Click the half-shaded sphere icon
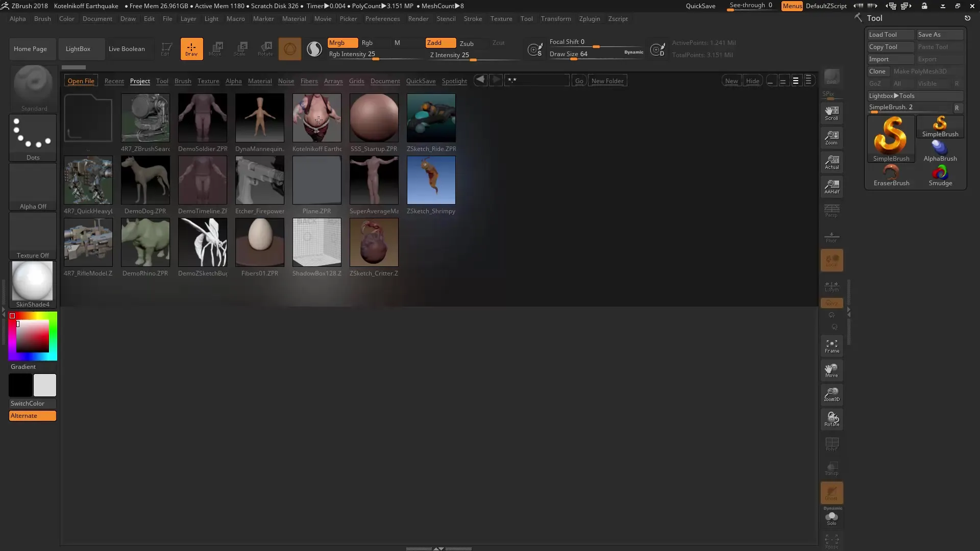The height and width of the screenshot is (551, 980). coord(314,49)
